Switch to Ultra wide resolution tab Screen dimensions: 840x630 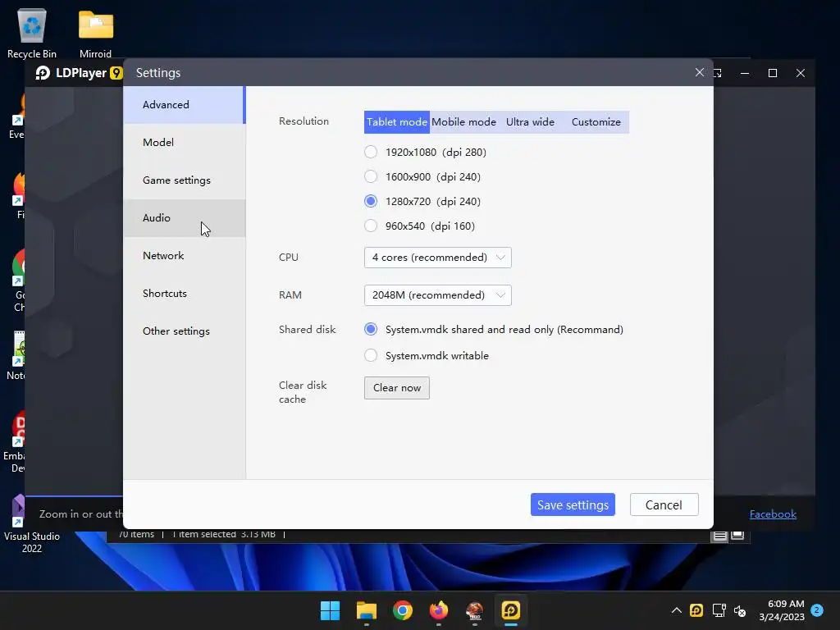click(x=530, y=122)
